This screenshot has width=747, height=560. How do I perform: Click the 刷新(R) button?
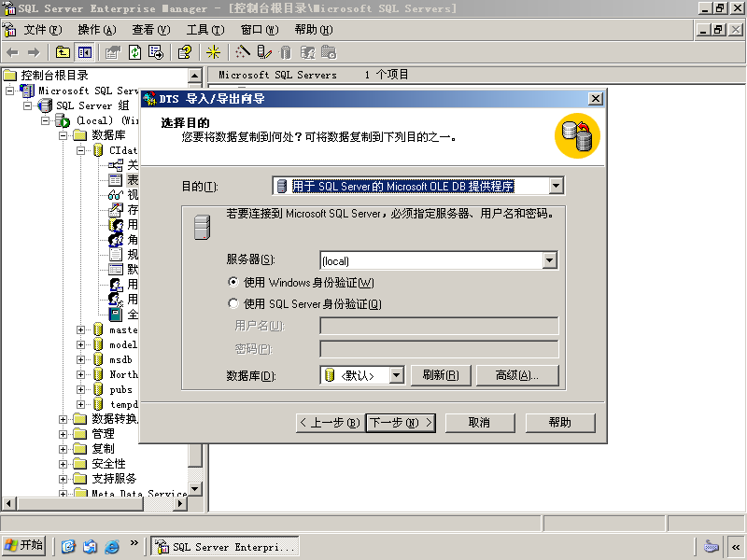[441, 375]
